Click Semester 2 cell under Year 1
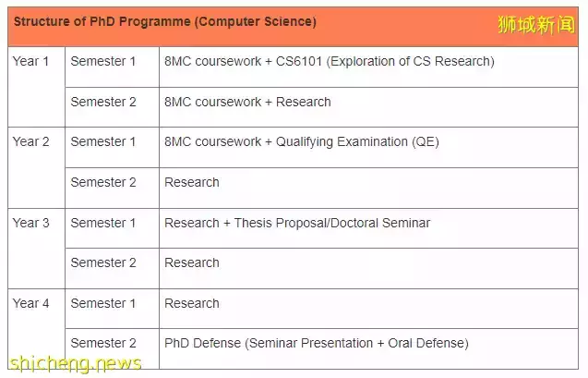 click(103, 102)
